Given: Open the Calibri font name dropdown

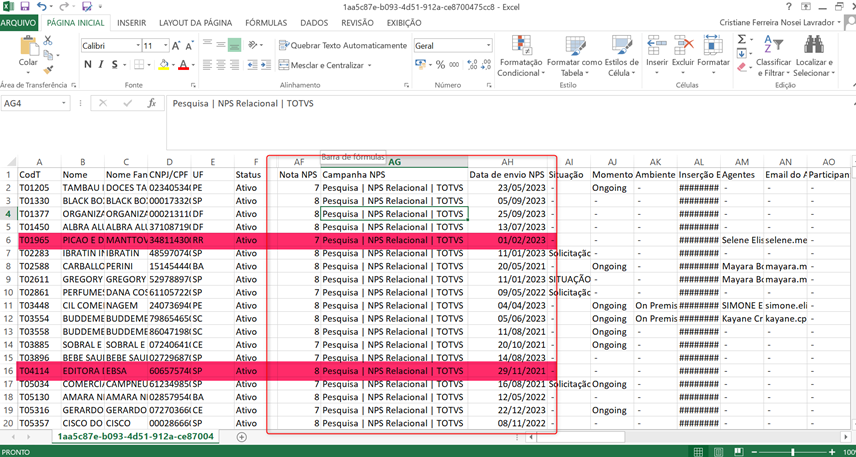Looking at the screenshot, I should 138,46.
